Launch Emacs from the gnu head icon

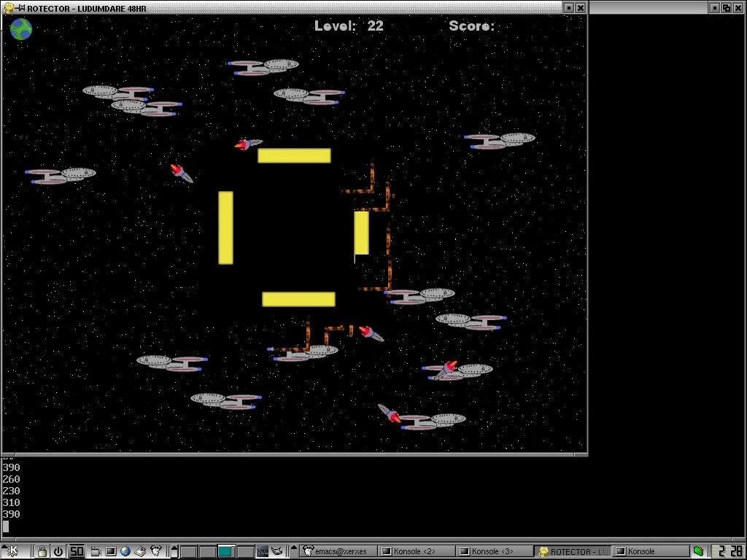click(x=156, y=551)
